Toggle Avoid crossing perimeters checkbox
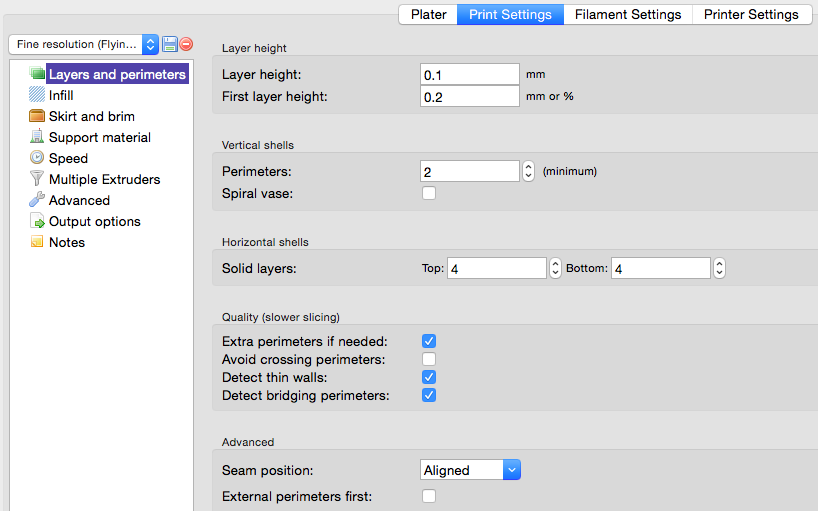The image size is (818, 511). 429,359
